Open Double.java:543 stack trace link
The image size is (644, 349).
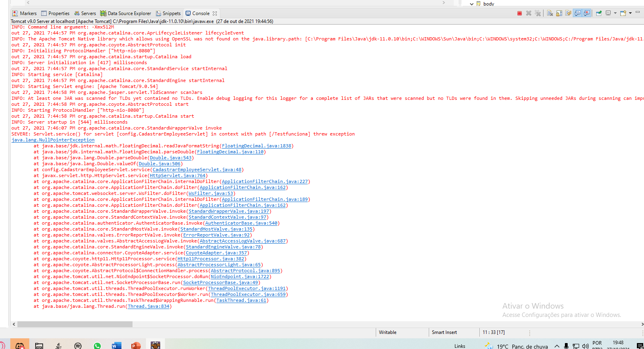coord(170,158)
